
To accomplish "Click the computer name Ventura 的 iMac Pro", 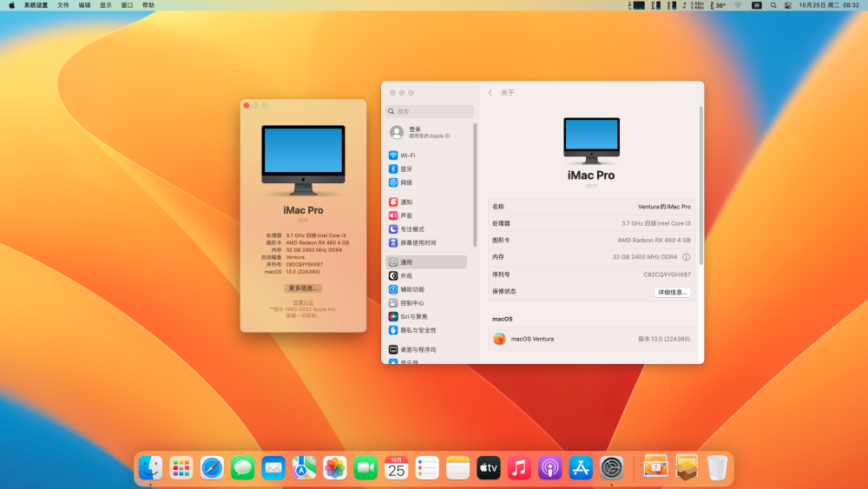I will tap(664, 207).
